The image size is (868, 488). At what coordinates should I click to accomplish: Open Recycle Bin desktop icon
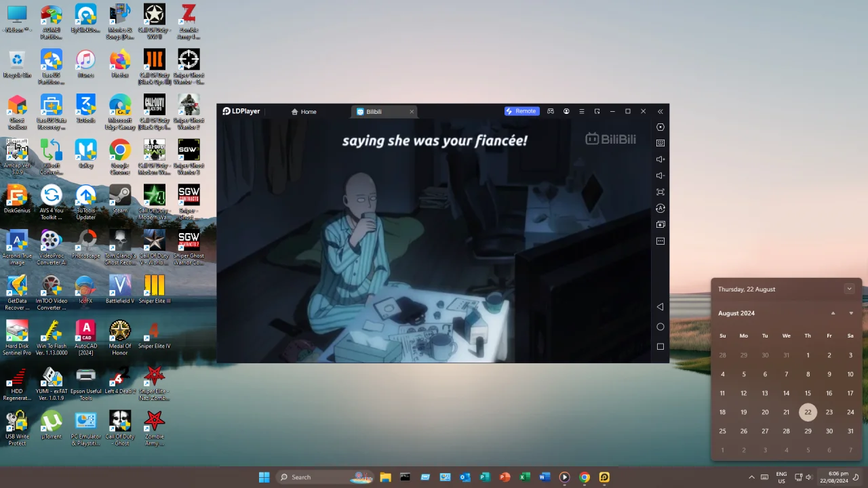(x=17, y=64)
